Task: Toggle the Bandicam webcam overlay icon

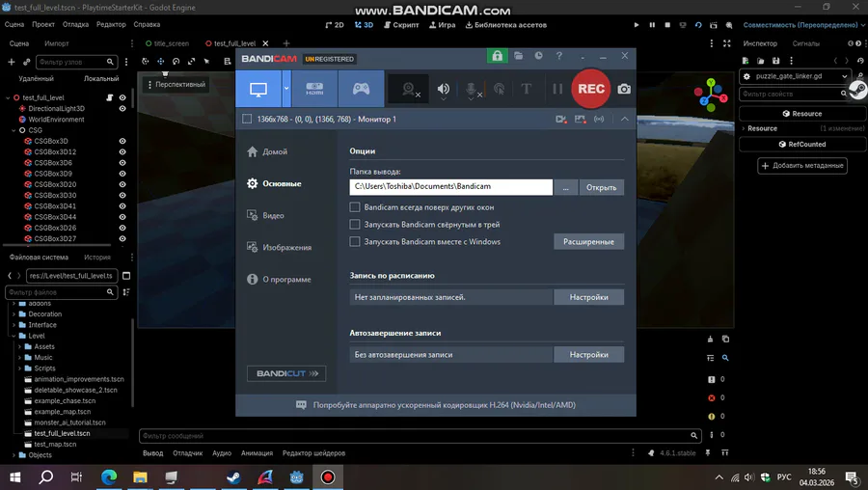Action: coord(410,89)
